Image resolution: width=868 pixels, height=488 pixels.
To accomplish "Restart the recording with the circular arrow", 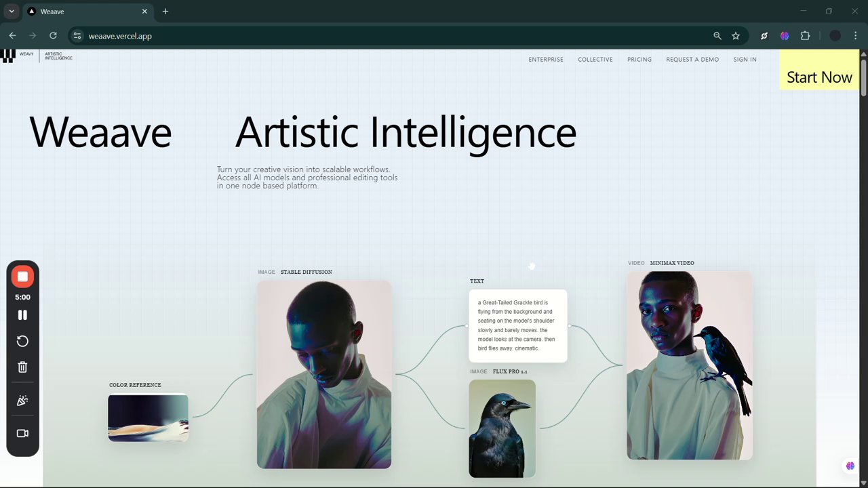I will (22, 341).
